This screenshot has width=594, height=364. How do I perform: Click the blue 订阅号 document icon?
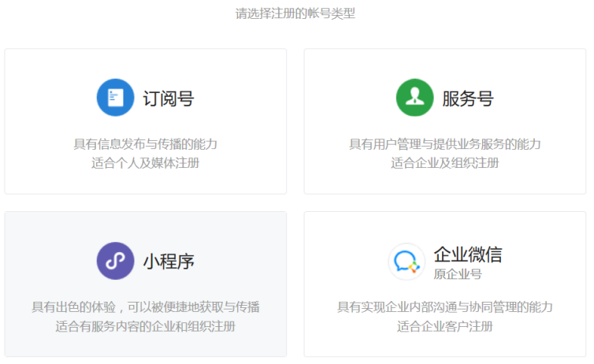[x=115, y=98]
